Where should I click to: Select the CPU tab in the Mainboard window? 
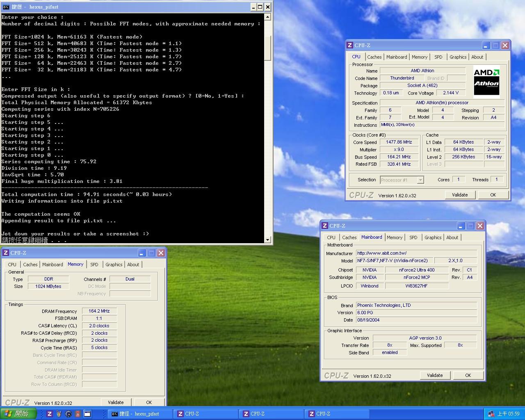point(331,237)
